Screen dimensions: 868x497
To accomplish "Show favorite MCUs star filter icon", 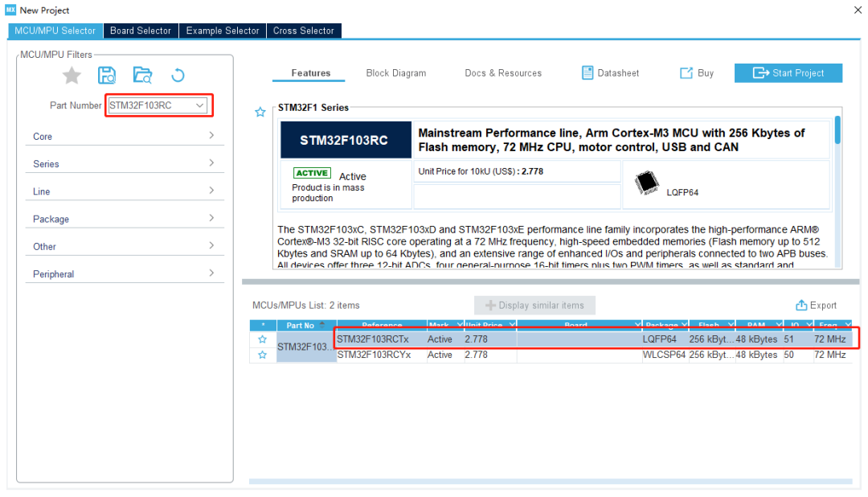I will pyautogui.click(x=72, y=76).
